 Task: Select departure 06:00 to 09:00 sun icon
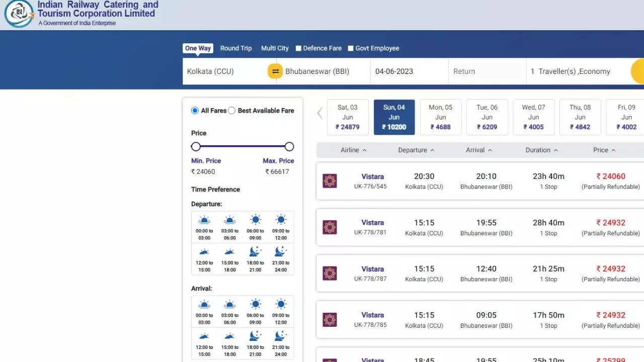[256, 220]
